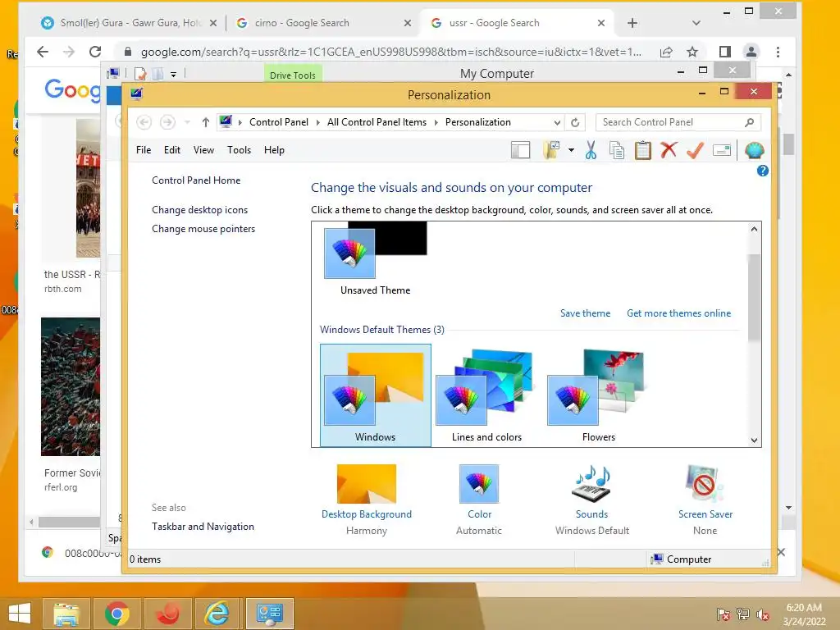Screen dimensions: 840x630
Task: Bookmark this page with the star icon
Action: [x=692, y=52]
